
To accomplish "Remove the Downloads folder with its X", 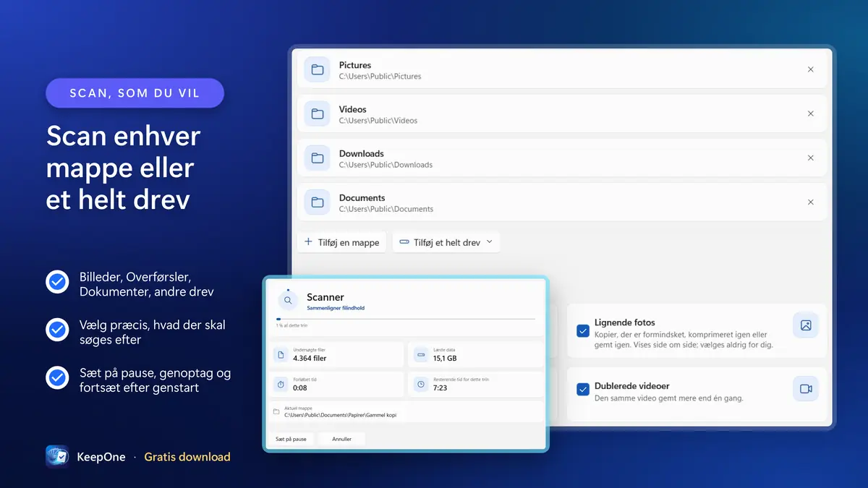I will pyautogui.click(x=811, y=158).
